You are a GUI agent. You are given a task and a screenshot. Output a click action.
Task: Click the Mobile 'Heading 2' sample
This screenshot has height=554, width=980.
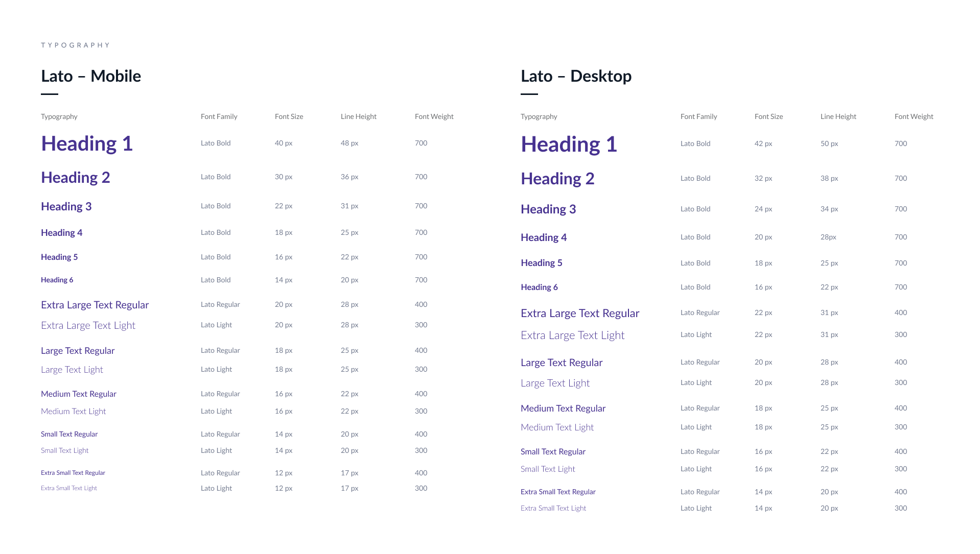click(x=76, y=177)
